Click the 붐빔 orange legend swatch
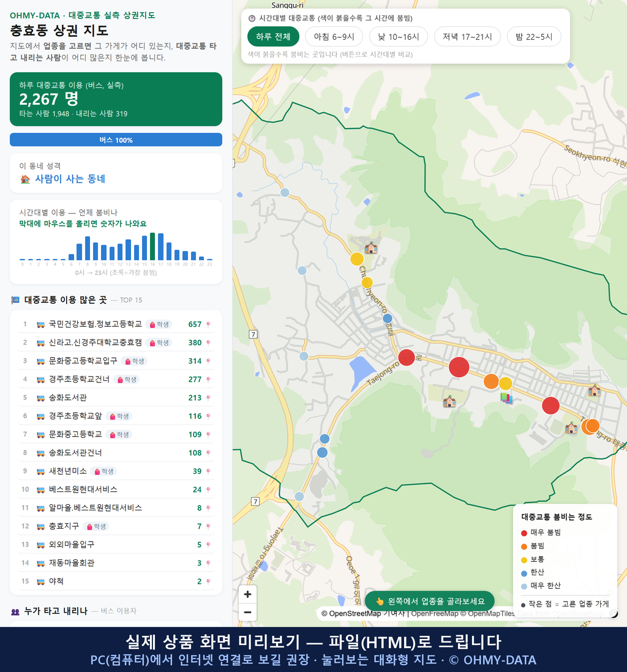The image size is (627, 672). [x=524, y=547]
